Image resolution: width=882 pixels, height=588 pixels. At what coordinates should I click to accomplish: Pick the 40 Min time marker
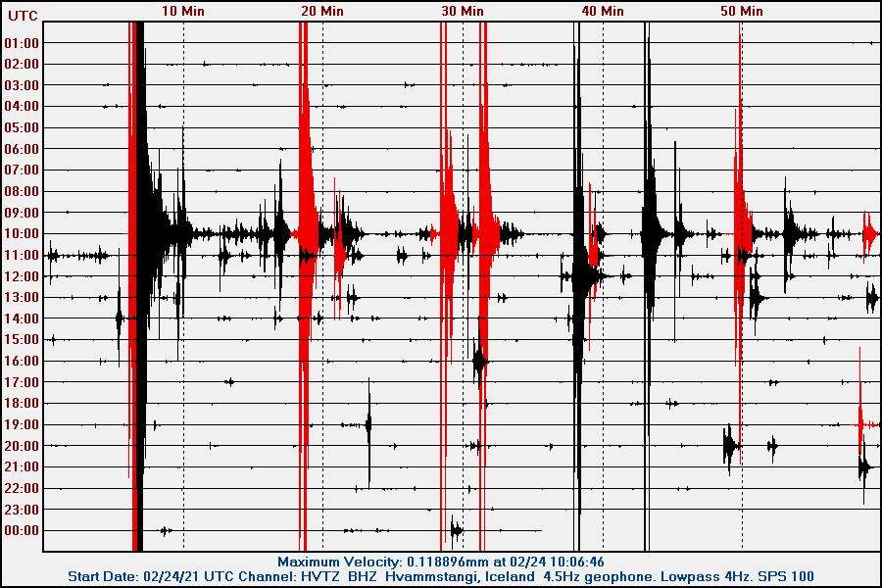[602, 11]
